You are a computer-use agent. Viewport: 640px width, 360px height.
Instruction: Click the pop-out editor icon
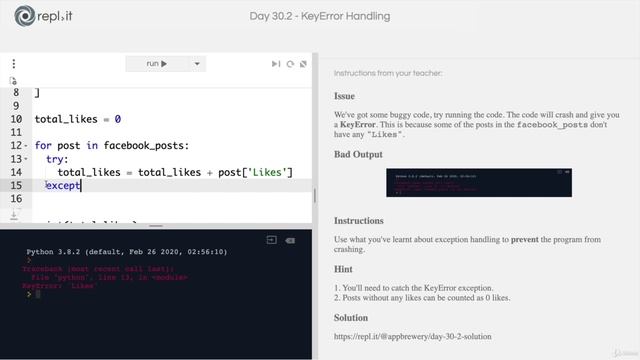[x=303, y=64]
